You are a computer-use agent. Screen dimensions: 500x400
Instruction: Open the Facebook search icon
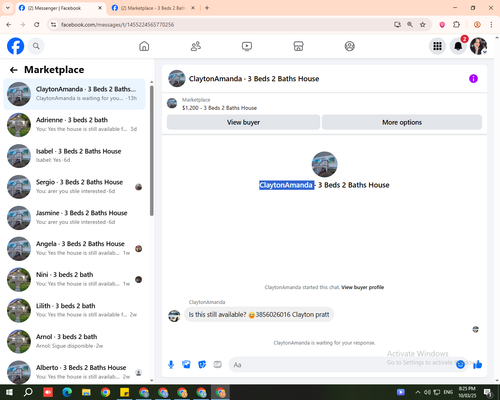pyautogui.click(x=36, y=46)
